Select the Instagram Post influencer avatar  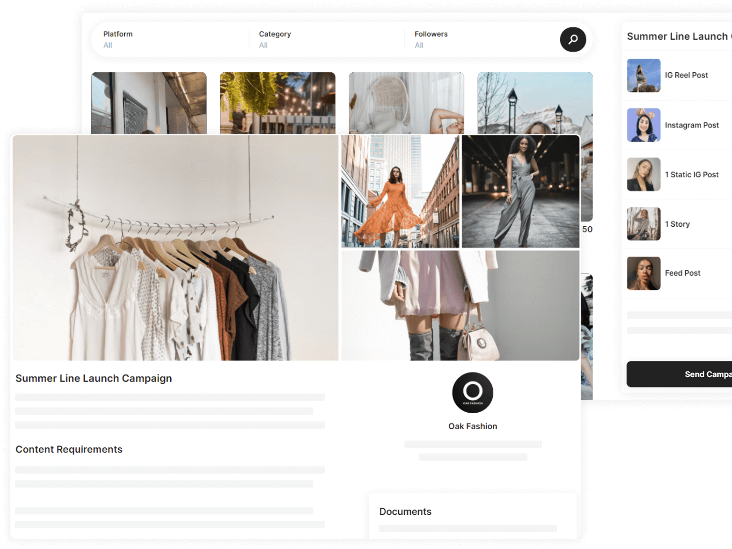pos(643,125)
